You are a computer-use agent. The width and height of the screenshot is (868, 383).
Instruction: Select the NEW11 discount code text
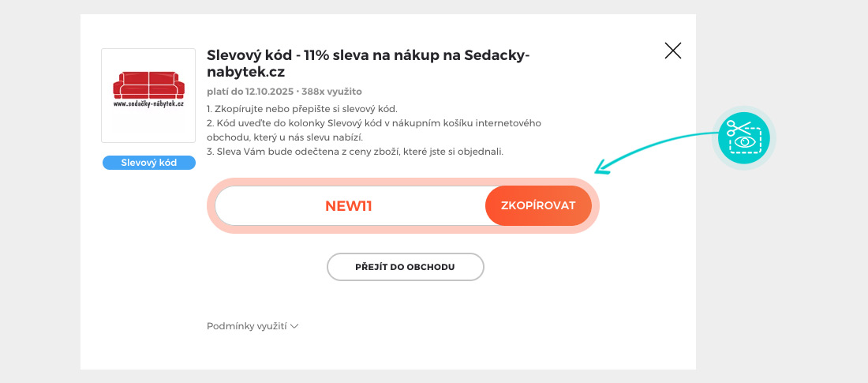click(x=348, y=206)
